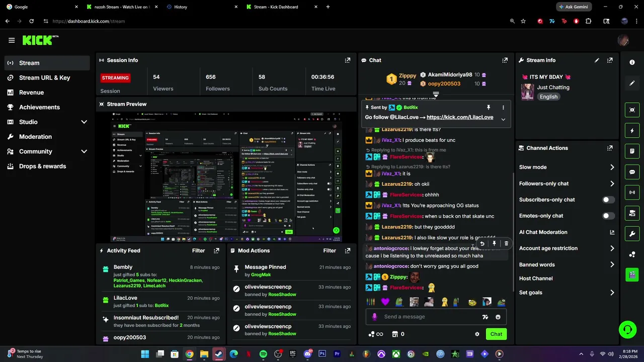
Task: Click Host Channel action
Action: click(536, 279)
